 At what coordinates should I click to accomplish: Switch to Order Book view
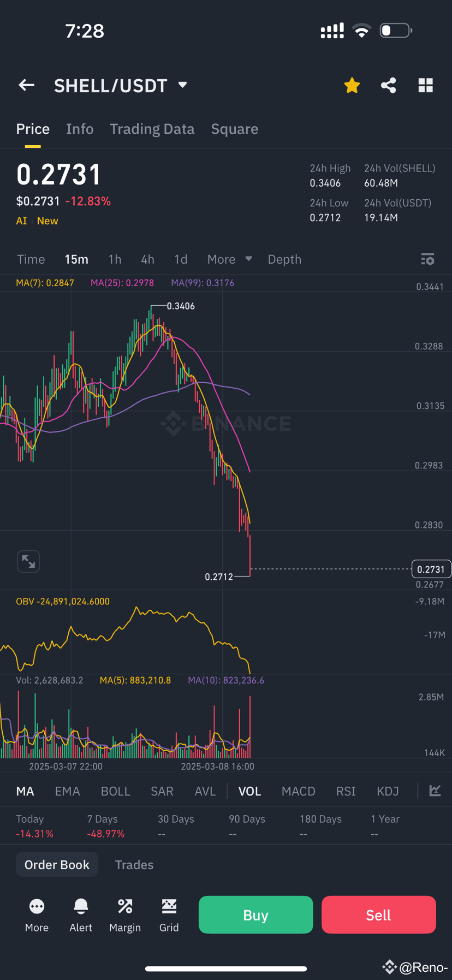[57, 864]
